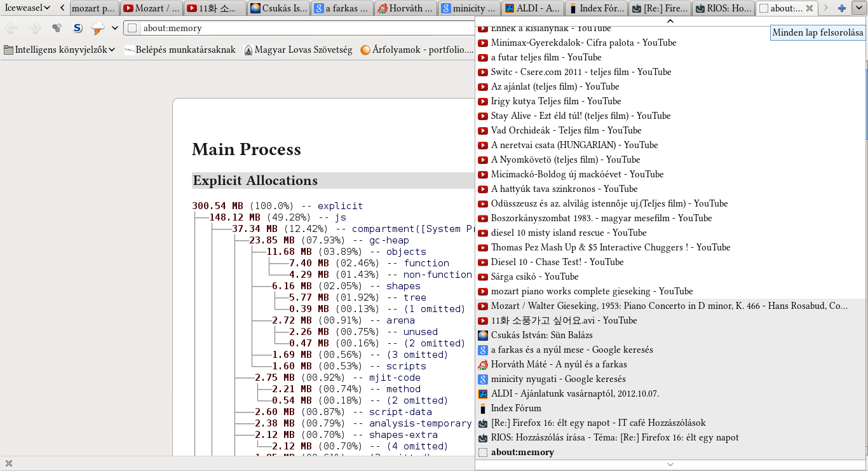The width and height of the screenshot is (868, 471).
Task: Open Magyar Lovas Szövetség bookmark
Action: pos(298,50)
